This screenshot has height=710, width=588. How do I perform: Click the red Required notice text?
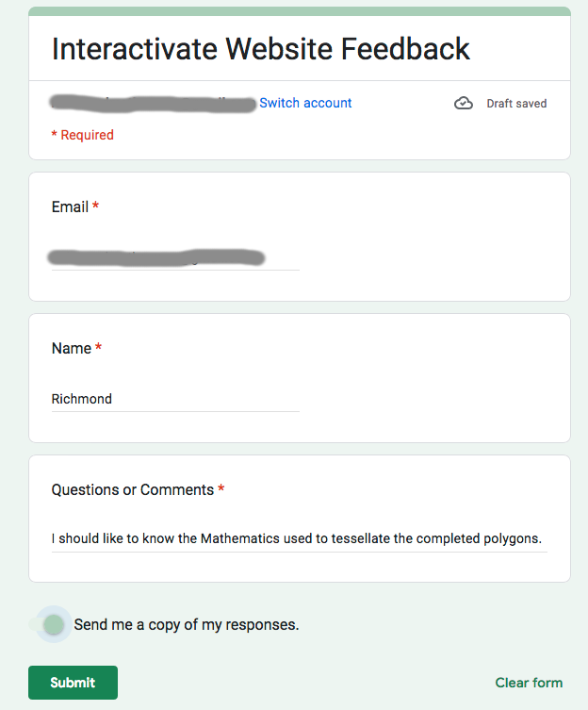(x=82, y=135)
